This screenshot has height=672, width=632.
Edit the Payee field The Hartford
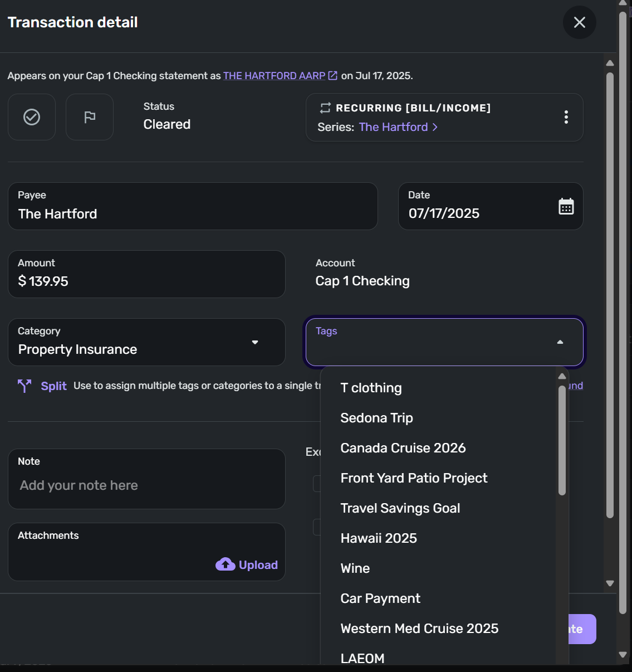tap(193, 206)
